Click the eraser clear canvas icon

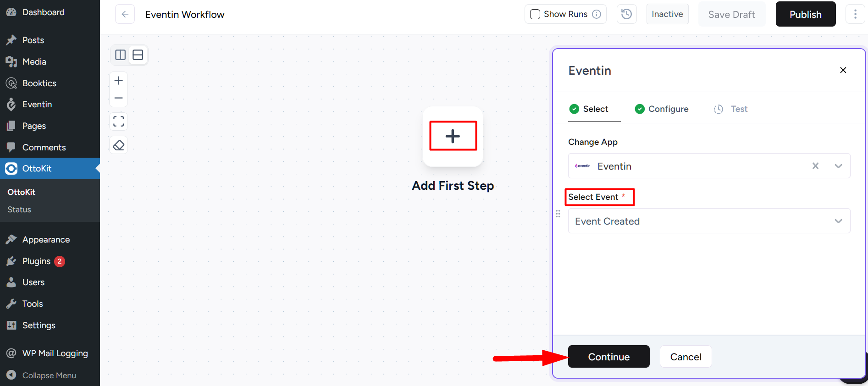119,145
